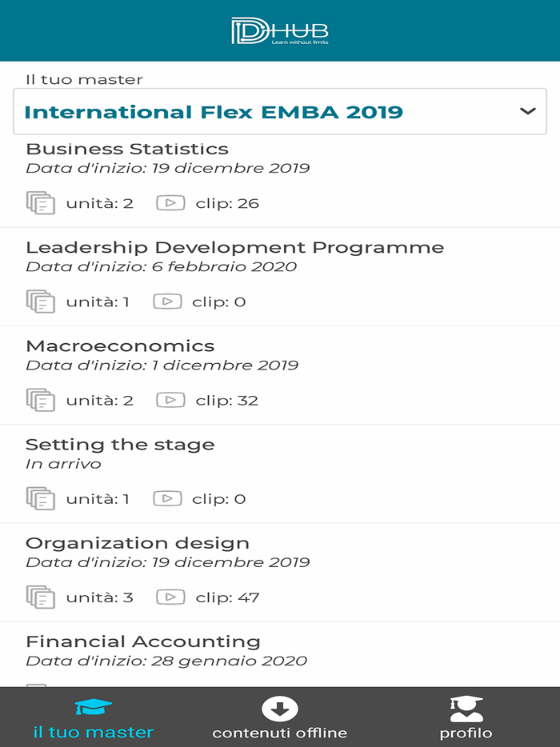Click the units icon under Setting the stage
Viewport: 560px width, 747px height.
41,499
